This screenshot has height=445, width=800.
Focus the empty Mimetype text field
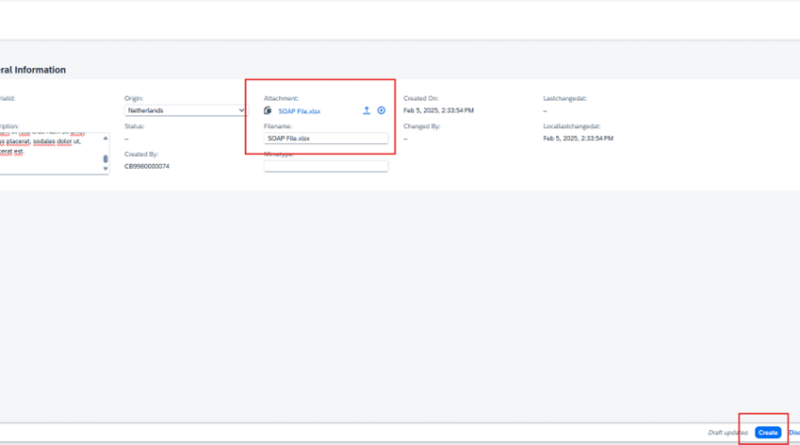(x=325, y=166)
